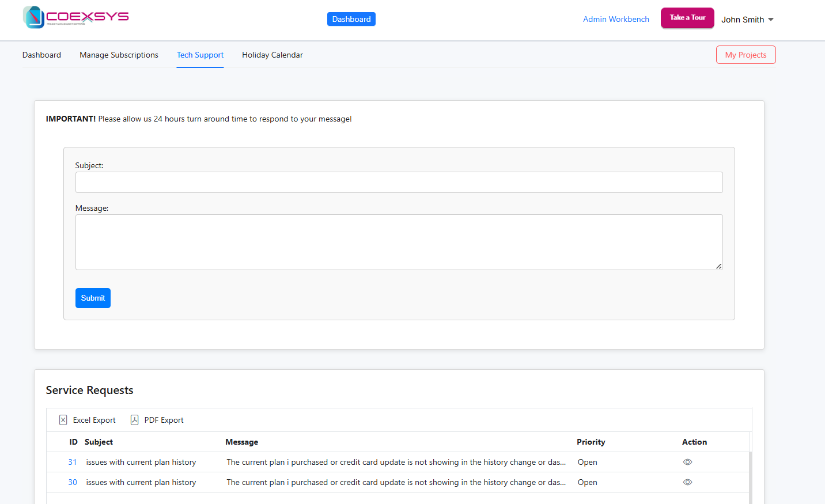This screenshot has height=504, width=825.
Task: Click inside the Subject input field
Action: [x=399, y=182]
